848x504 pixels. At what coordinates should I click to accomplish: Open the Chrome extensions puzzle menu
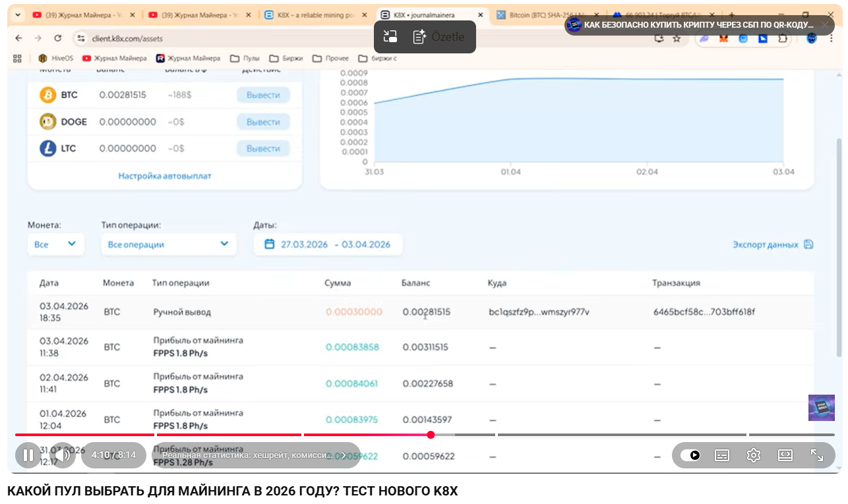coord(783,39)
